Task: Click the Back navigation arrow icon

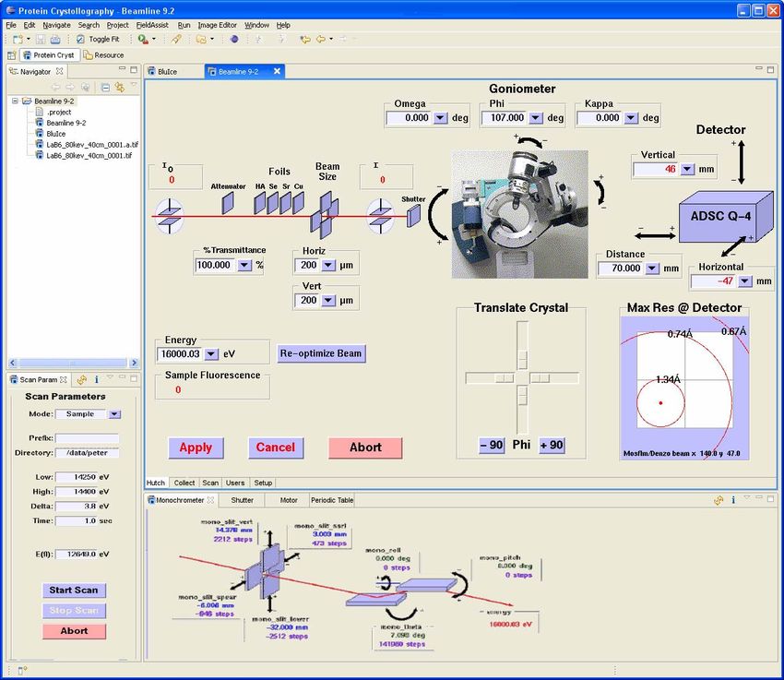Action: coord(321,39)
